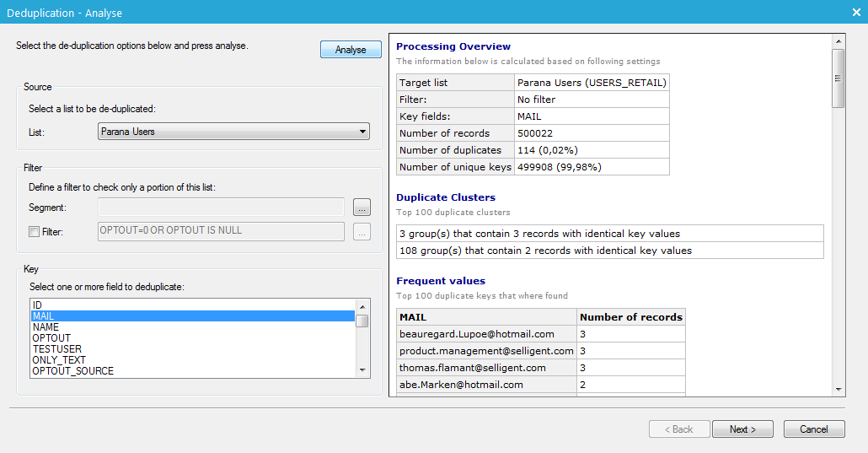Click the Analyse button
The image size is (868, 453).
click(351, 50)
